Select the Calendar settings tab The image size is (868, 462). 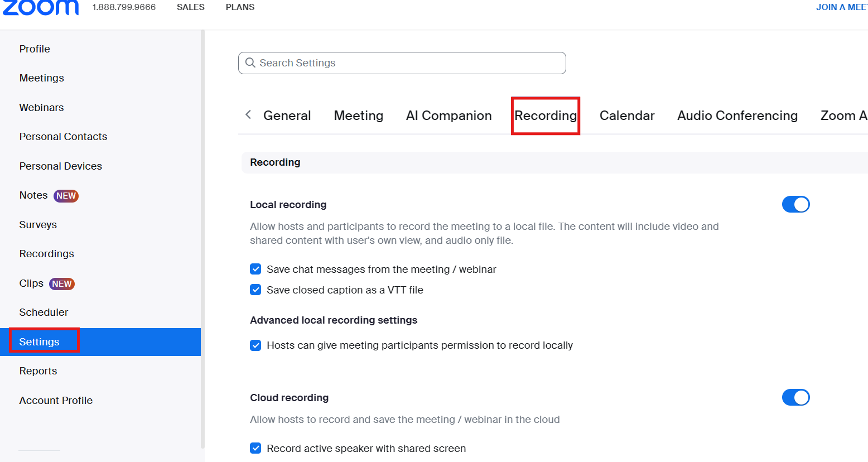pyautogui.click(x=626, y=116)
